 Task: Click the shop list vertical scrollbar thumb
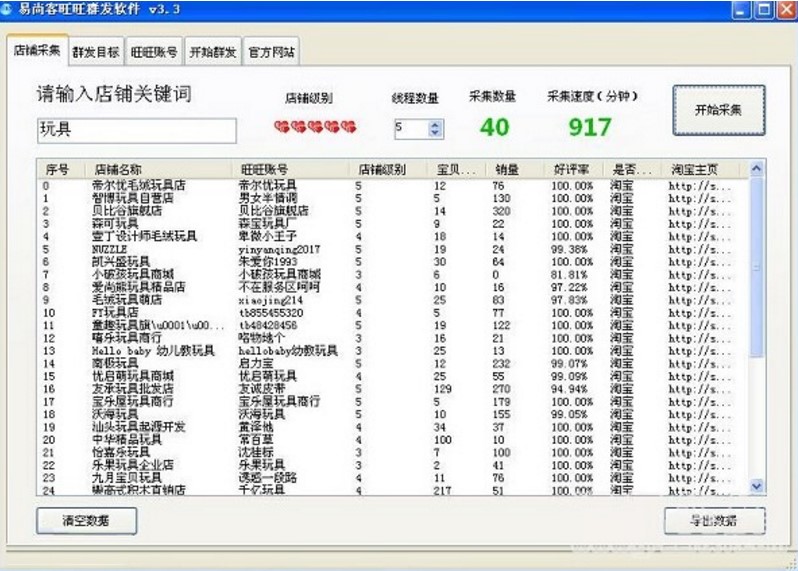point(756,267)
